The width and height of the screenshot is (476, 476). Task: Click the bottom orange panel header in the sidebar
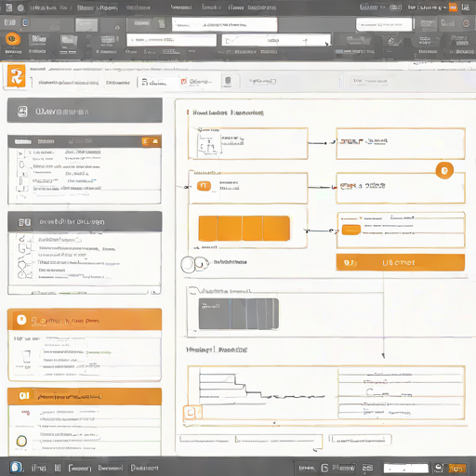85,396
